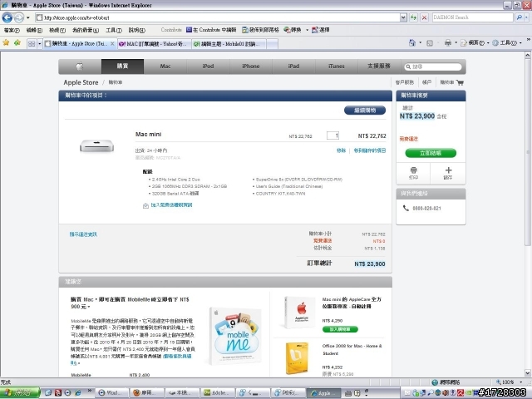Image resolution: width=532 pixels, height=399 pixels.
Task: Click the green Refresh page icon
Action: coord(413,17)
